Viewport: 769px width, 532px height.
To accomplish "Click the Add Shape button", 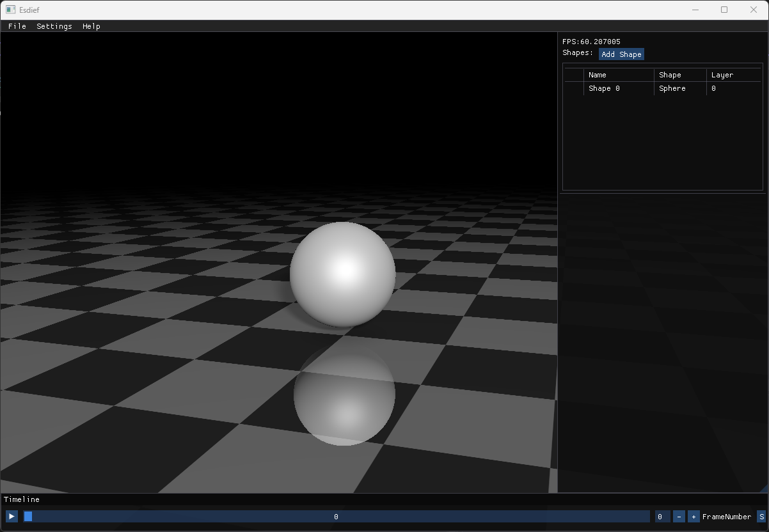I will pyautogui.click(x=621, y=54).
